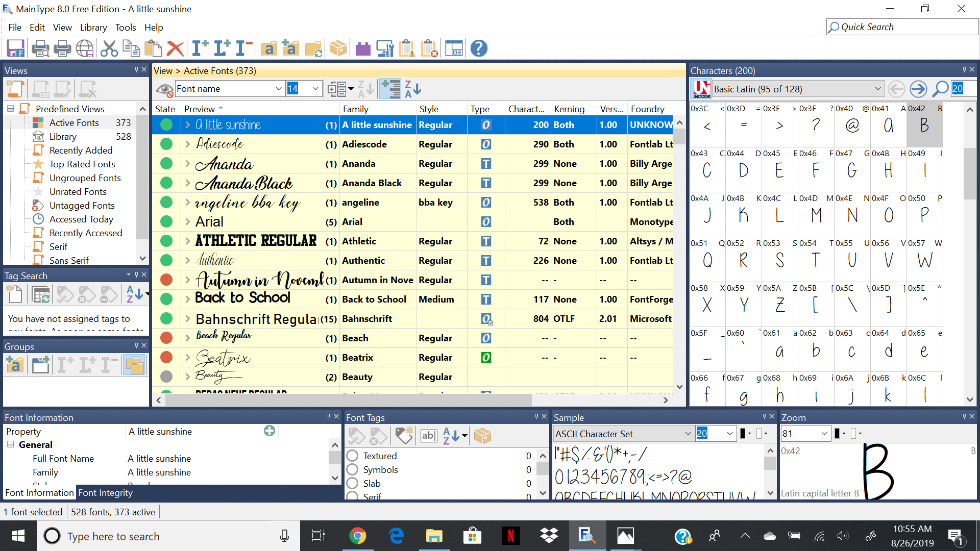Click the red X Delete icon
Image resolution: width=980 pixels, height=551 pixels.
click(175, 48)
